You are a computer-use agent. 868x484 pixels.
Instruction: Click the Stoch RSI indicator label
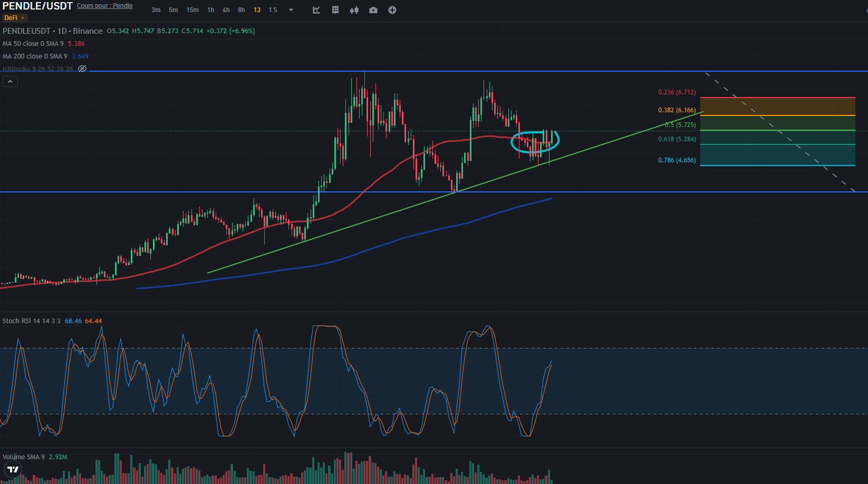pyautogui.click(x=31, y=321)
